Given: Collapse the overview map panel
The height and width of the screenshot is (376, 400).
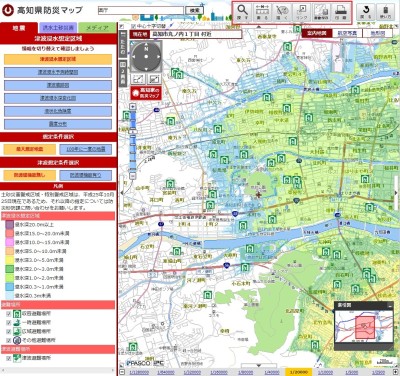Looking at the screenshot, I should (390, 305).
